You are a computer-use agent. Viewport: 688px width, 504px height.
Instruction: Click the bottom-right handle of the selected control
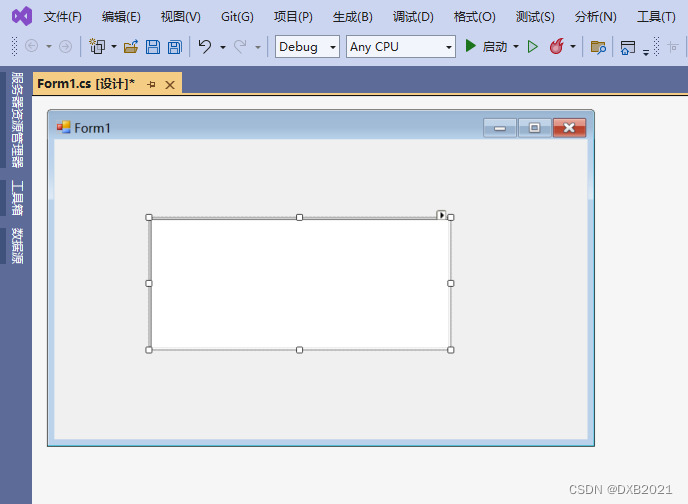pos(451,350)
